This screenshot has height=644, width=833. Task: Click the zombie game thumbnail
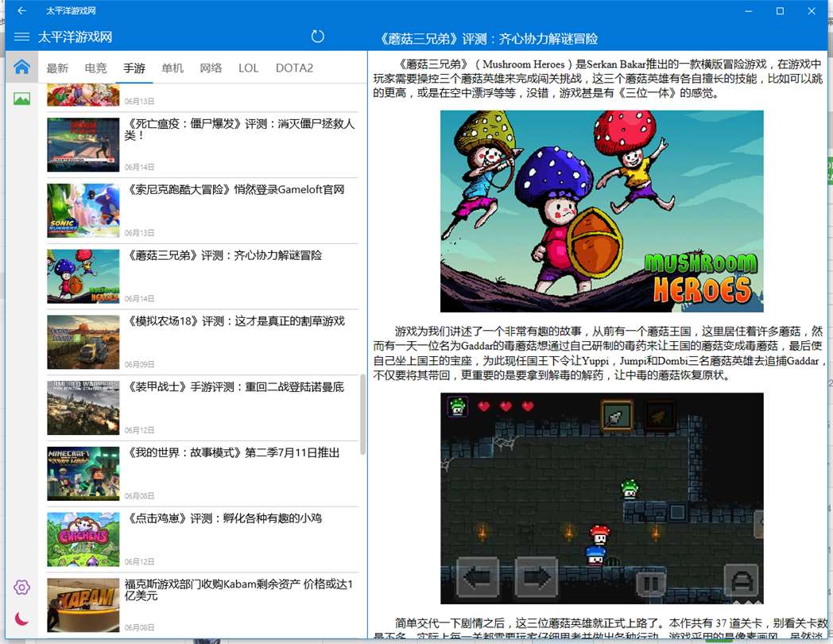coord(83,145)
